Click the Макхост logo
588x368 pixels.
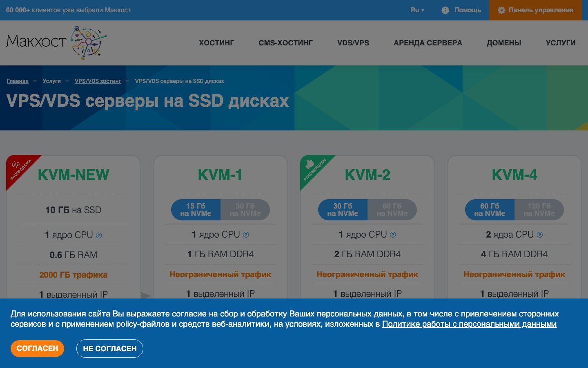click(x=56, y=43)
